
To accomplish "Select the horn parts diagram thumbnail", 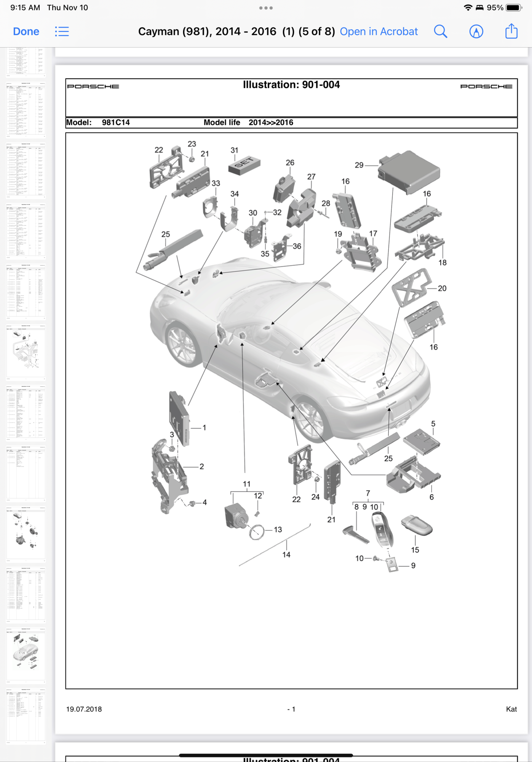I will point(26,533).
